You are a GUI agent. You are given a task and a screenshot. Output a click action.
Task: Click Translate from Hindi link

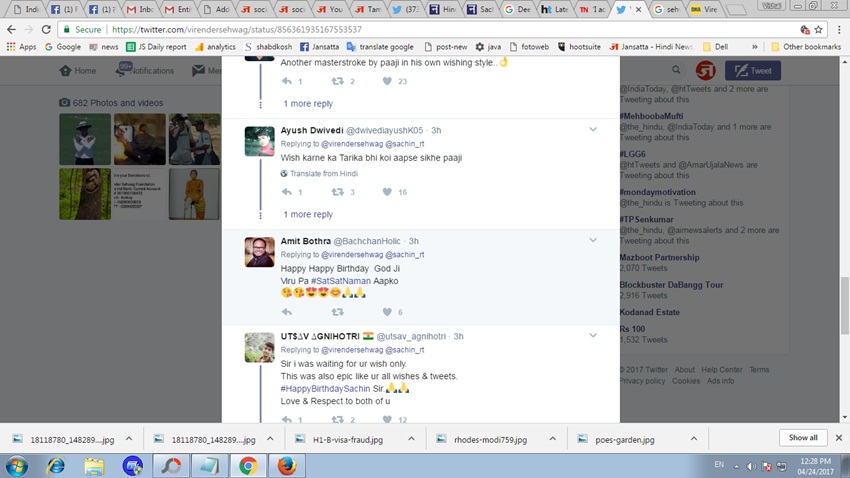pos(323,174)
